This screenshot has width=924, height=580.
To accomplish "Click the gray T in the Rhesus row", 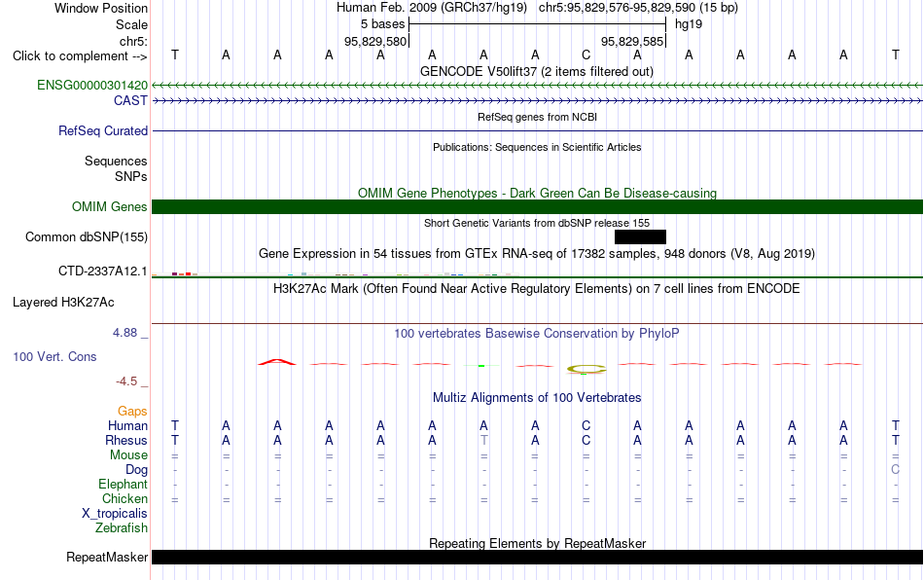I will pos(483,440).
